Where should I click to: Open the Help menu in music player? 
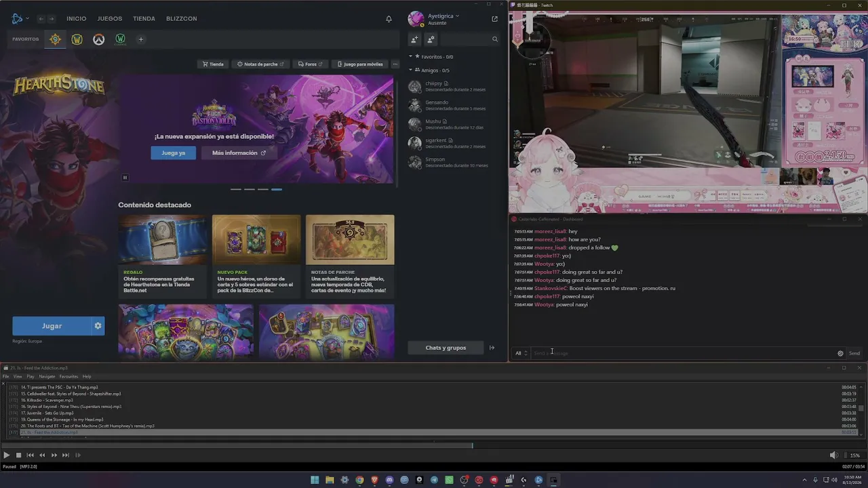(x=87, y=377)
